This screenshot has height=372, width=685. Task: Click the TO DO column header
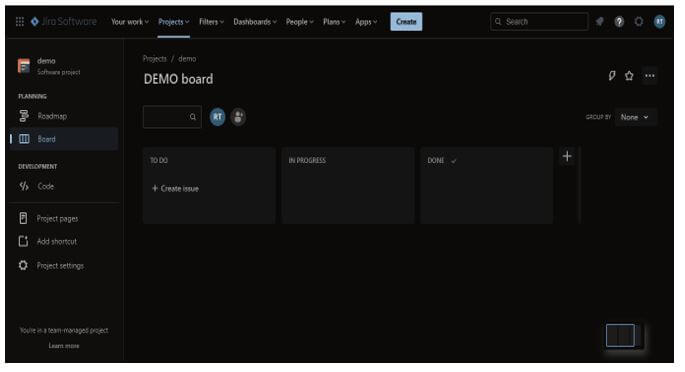[159, 161]
